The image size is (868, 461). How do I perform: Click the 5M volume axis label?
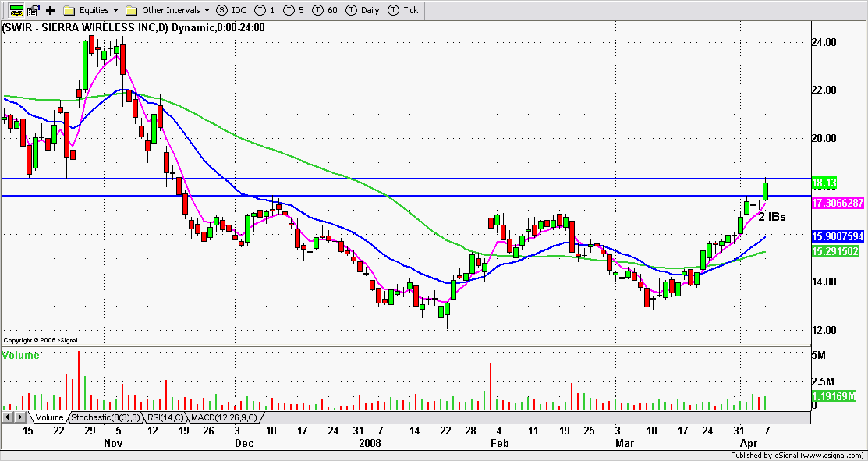818,355
